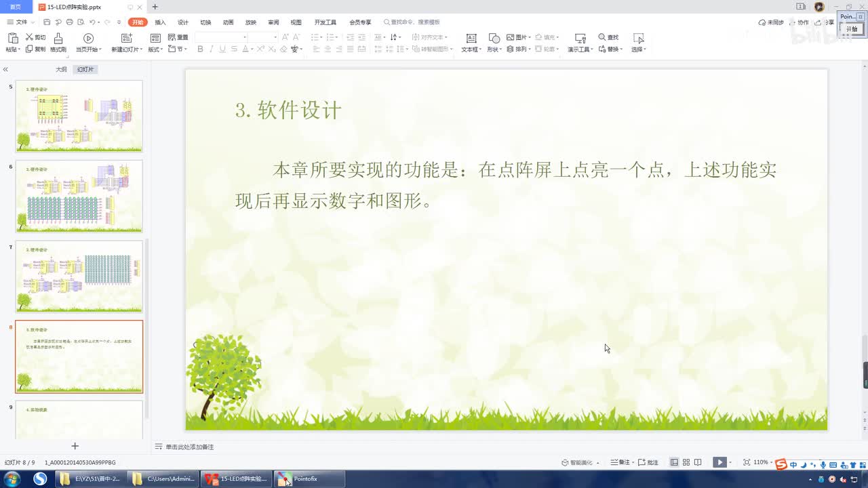Screen dimensions: 868x488
Task: Open the 动画 Animations tab
Action: 229,22
